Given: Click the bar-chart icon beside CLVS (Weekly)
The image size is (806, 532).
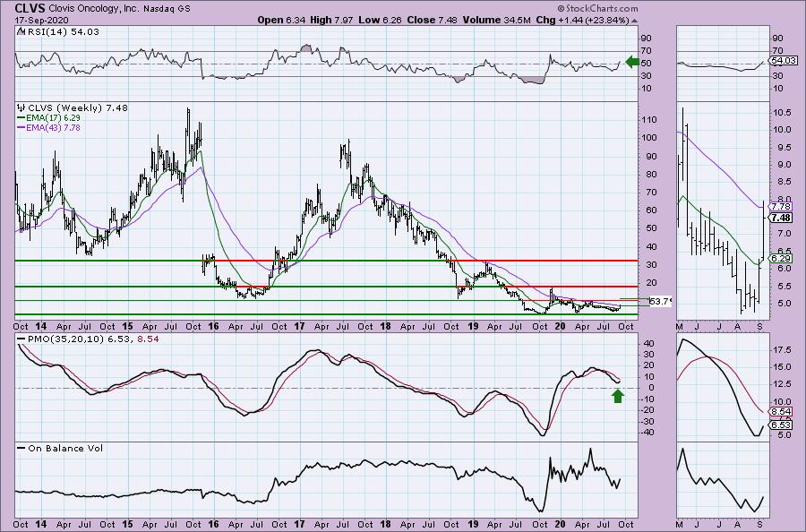Looking at the screenshot, I should 21,108.
